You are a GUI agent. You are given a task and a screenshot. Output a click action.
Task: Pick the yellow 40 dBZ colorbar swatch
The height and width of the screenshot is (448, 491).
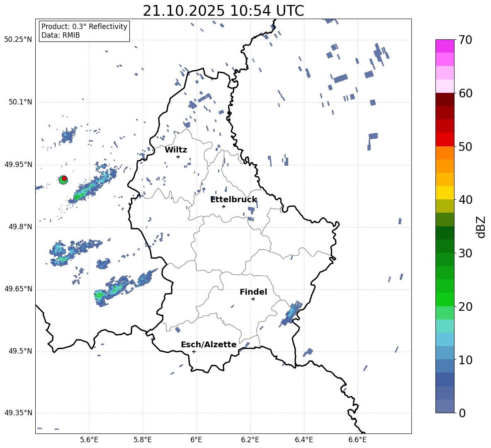coord(445,193)
